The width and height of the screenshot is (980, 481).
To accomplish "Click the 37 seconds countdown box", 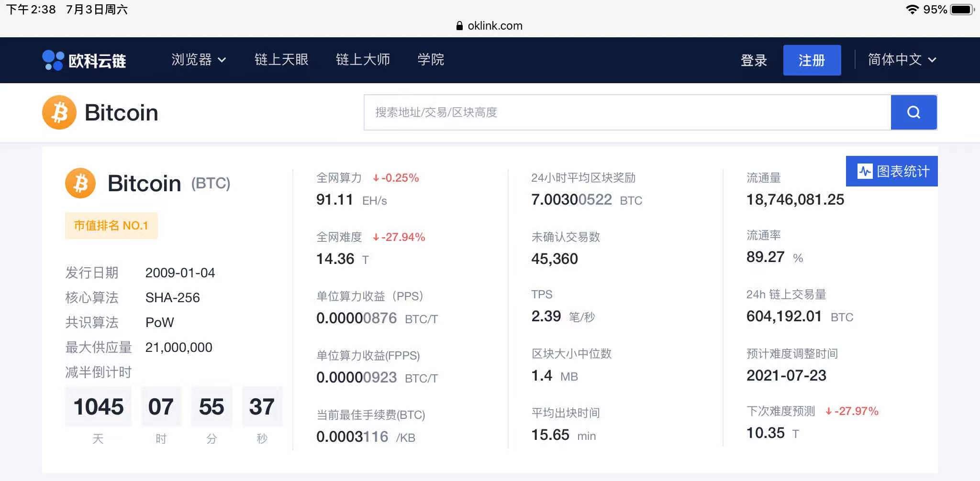I will 262,406.
